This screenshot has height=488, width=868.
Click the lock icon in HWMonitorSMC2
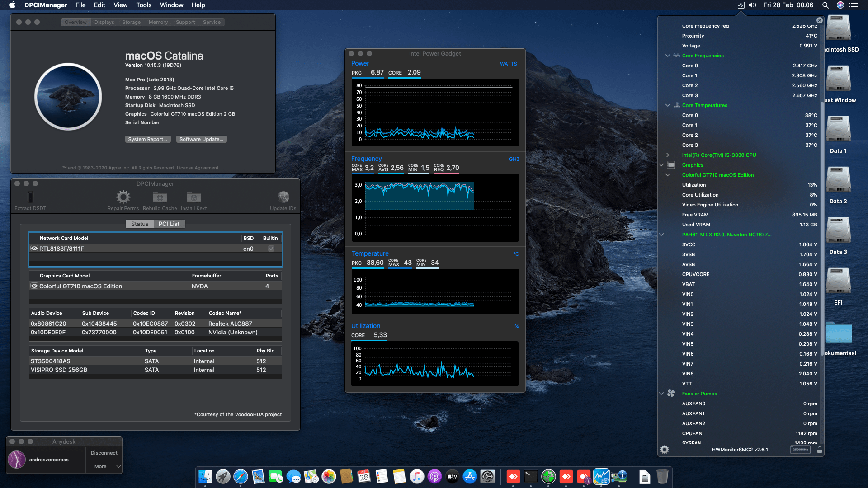coord(820,450)
